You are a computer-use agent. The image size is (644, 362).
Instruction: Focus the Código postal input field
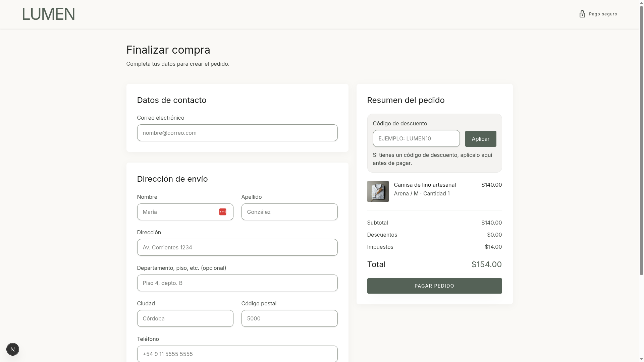click(x=289, y=318)
